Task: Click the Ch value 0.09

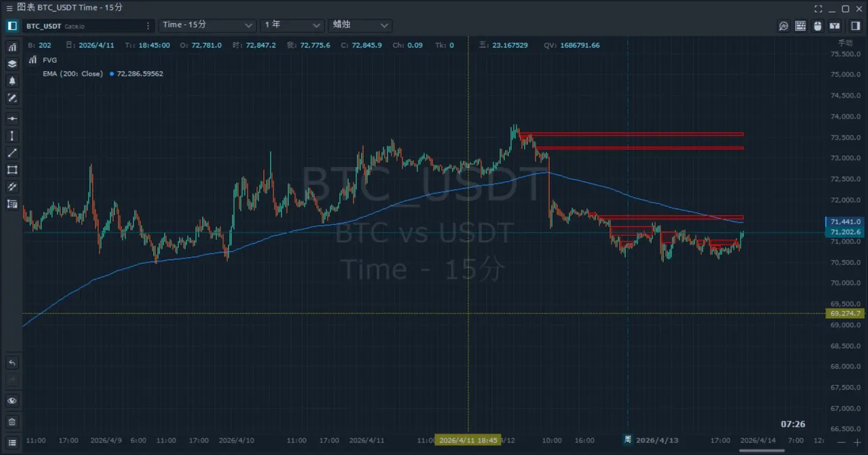Action: (x=415, y=45)
